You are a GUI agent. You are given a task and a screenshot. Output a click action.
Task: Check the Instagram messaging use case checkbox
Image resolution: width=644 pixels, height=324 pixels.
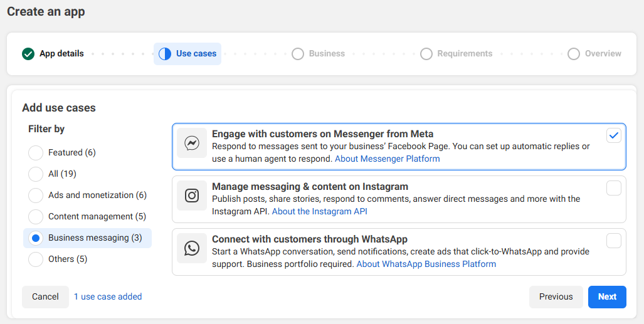click(x=614, y=188)
